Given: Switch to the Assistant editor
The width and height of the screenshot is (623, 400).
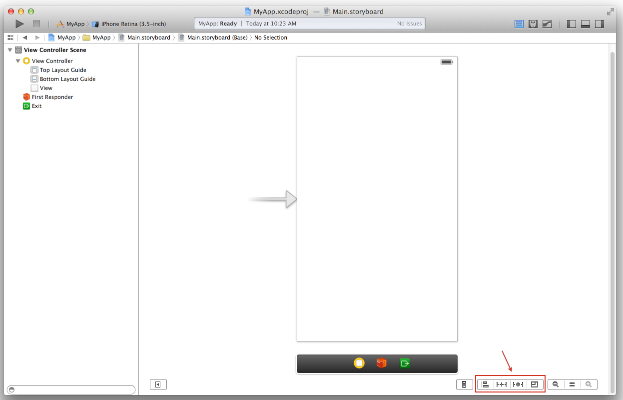Looking at the screenshot, I should pyautogui.click(x=533, y=22).
